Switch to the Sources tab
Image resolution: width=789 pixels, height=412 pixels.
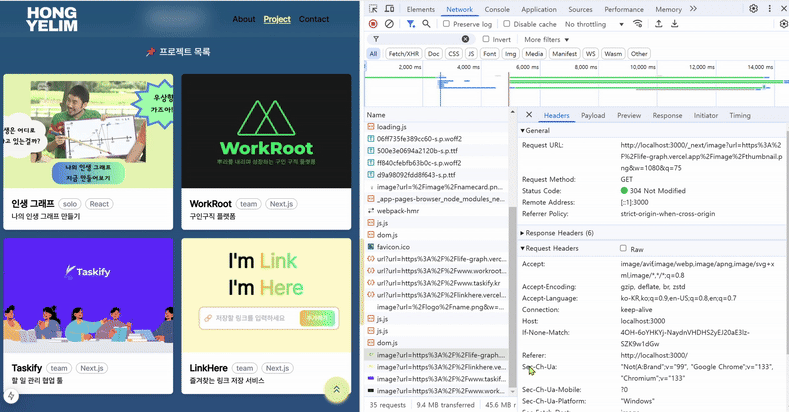pyautogui.click(x=580, y=9)
